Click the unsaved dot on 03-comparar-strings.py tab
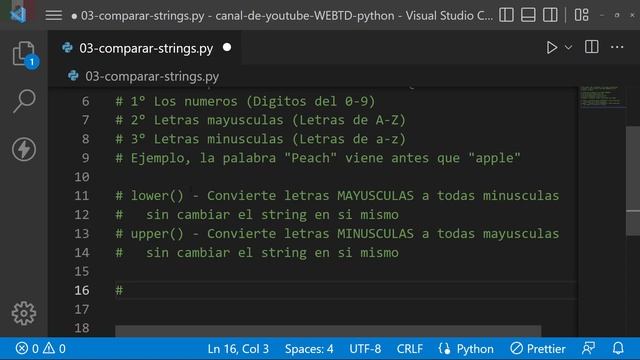640x360 pixels. click(x=227, y=47)
